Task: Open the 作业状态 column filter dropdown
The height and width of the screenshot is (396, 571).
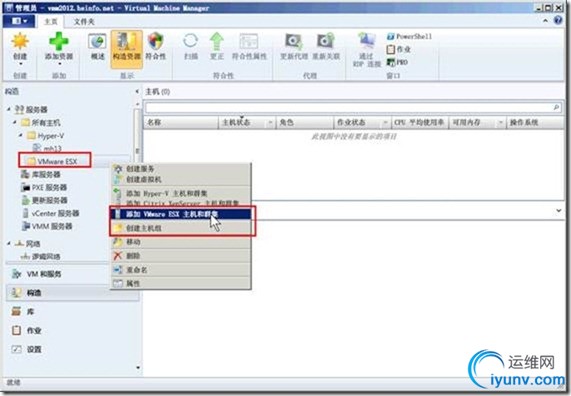Action: coord(385,123)
